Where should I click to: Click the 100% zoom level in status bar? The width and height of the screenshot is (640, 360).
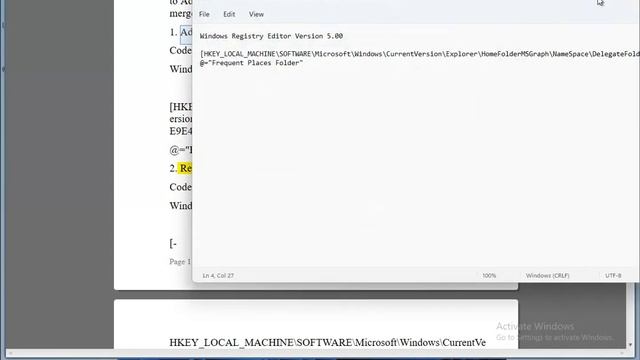(x=489, y=276)
